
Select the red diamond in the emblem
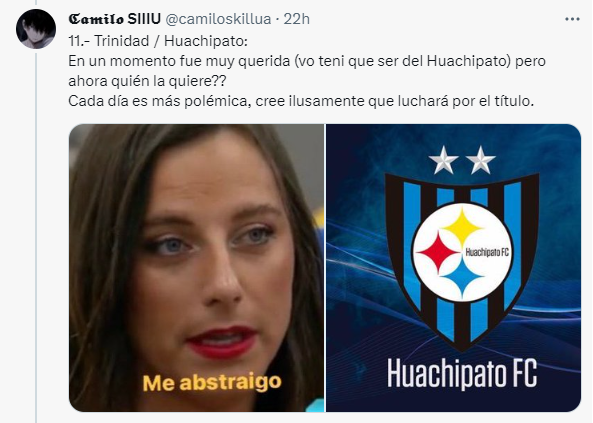click(x=439, y=252)
